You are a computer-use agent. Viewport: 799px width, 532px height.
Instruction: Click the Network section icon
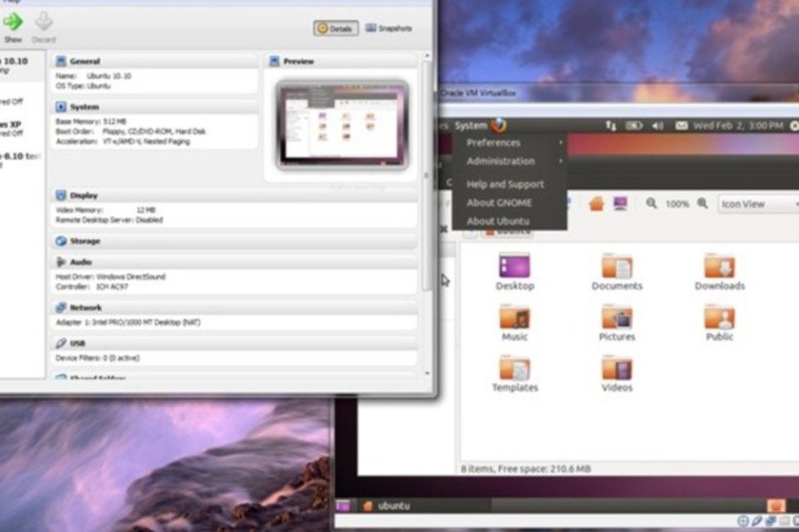[61, 307]
